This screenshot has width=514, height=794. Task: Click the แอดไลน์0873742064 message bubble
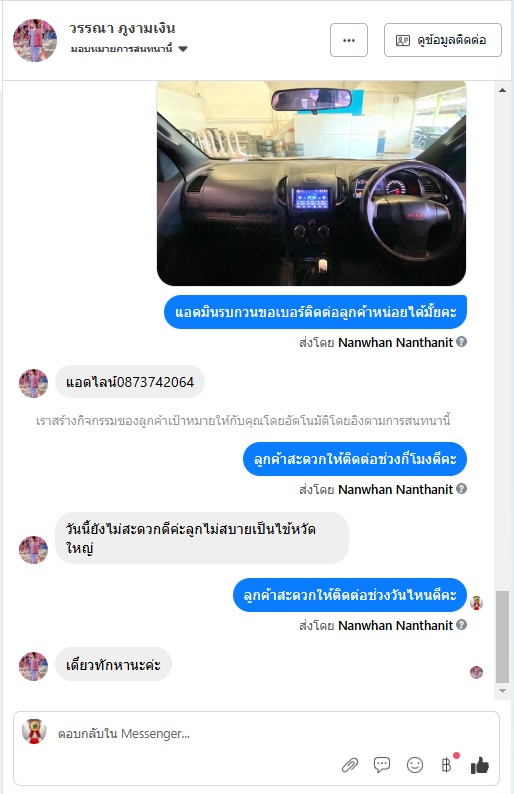coord(130,382)
